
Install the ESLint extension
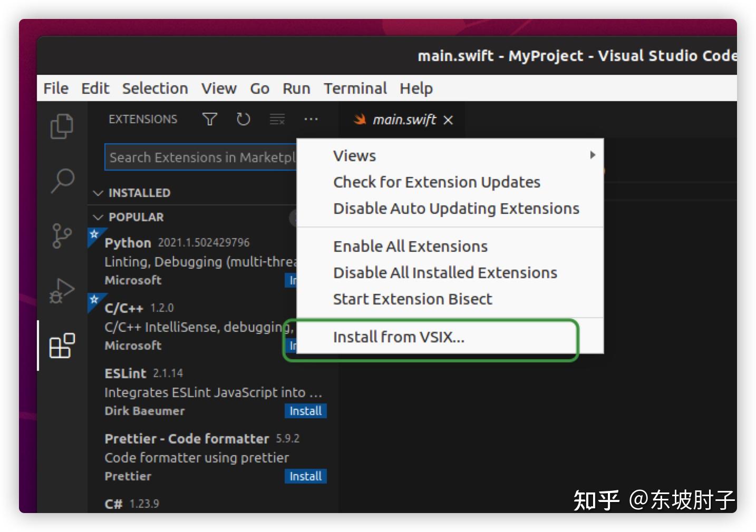tap(305, 411)
